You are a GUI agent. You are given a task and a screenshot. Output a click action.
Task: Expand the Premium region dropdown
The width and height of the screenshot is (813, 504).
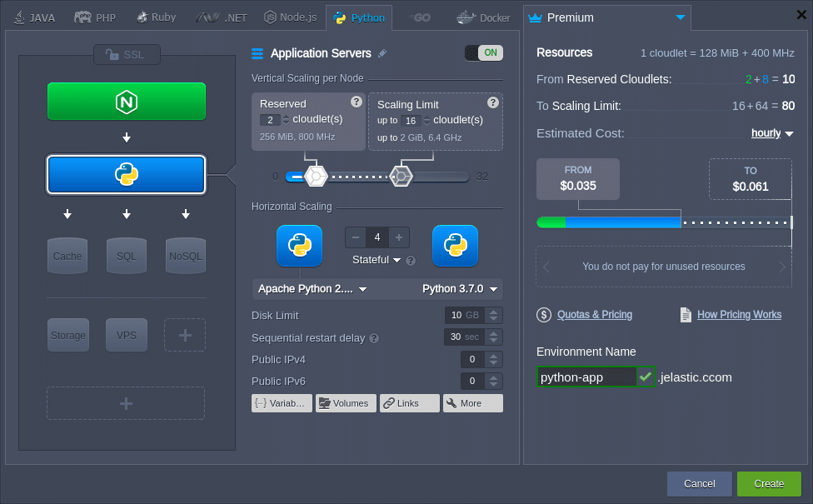click(606, 17)
